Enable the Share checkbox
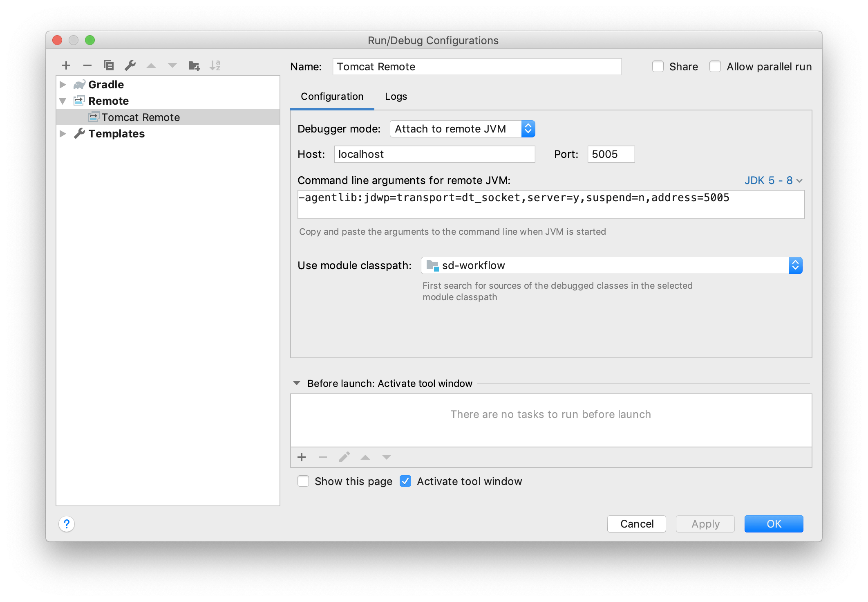This screenshot has height=602, width=868. 658,67
